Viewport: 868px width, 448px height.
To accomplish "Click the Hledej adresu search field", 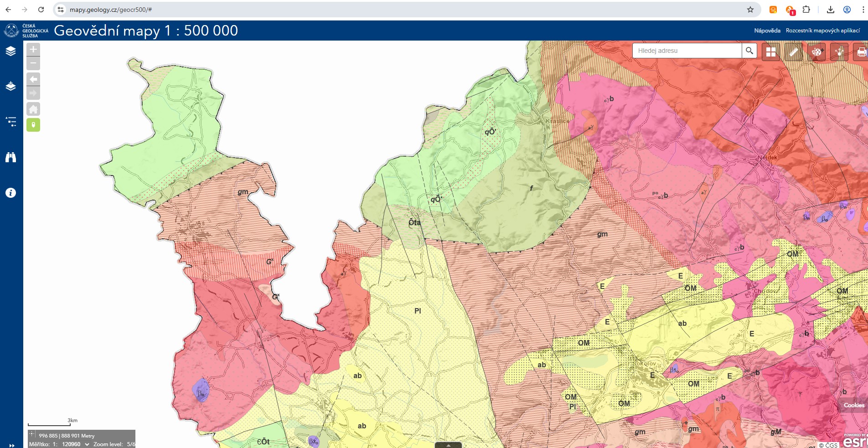I will (687, 51).
